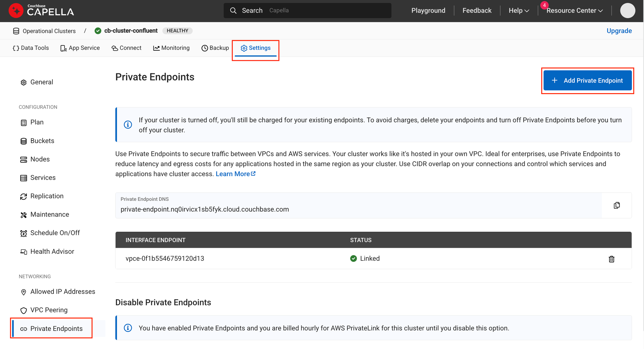644x349 pixels.
Task: Navigate to Operational Clusters breadcrumb
Action: coord(49,31)
